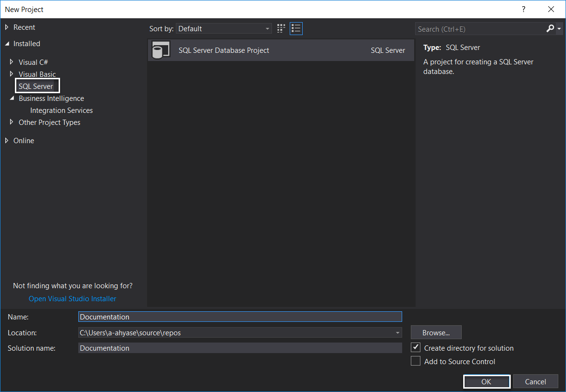Select the Recent category label

24,27
